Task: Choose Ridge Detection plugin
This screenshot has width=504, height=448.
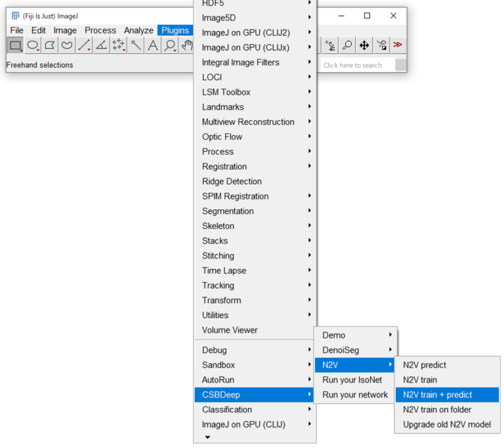Action: (255, 182)
